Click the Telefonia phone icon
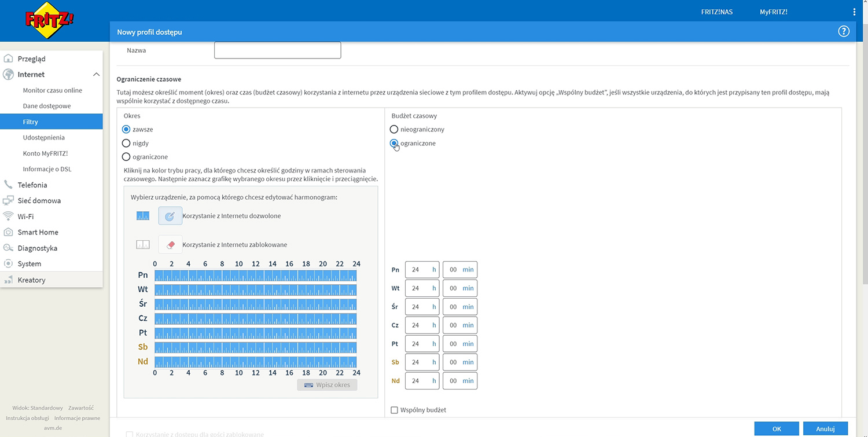868x437 pixels. tap(8, 185)
